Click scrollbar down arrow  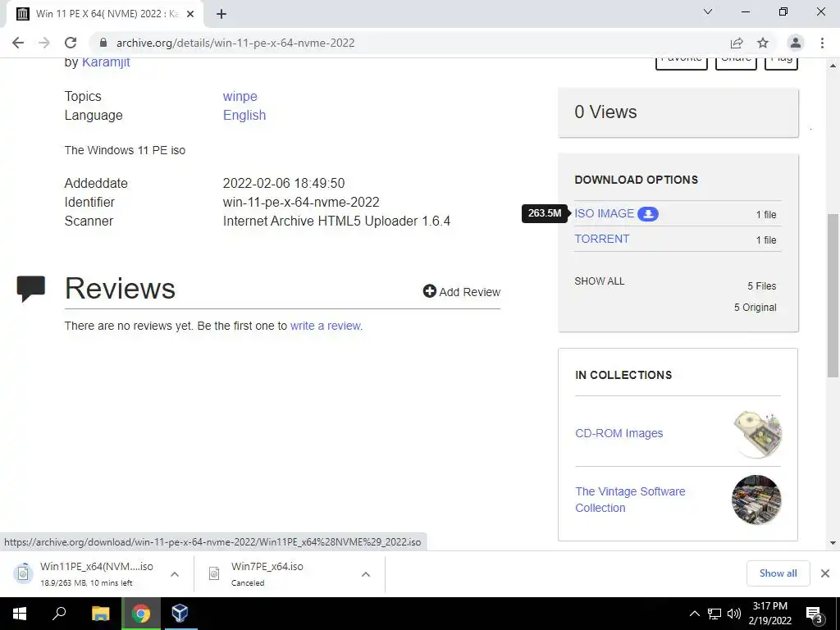tap(833, 543)
